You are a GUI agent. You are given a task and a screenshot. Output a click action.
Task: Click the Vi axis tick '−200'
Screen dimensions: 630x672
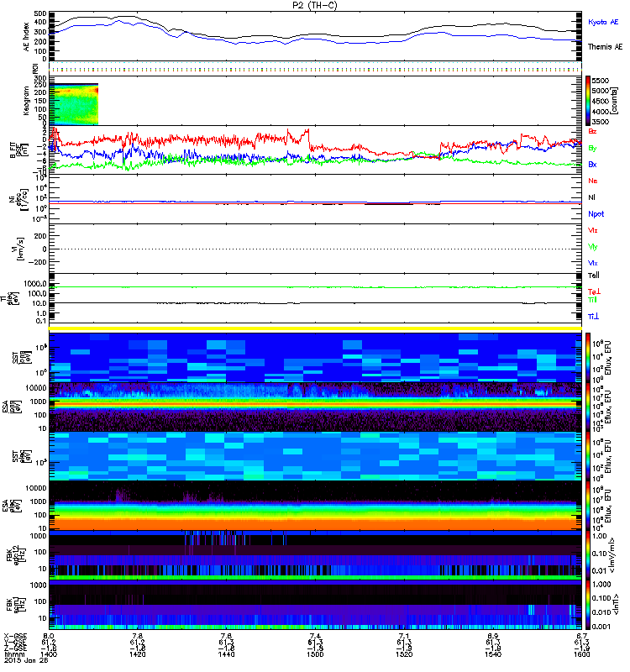click(38, 262)
